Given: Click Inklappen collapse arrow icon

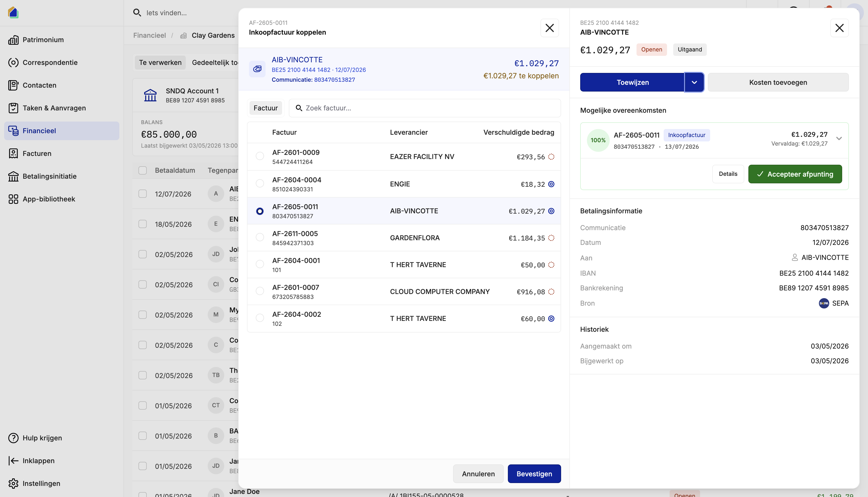Looking at the screenshot, I should coord(13,461).
